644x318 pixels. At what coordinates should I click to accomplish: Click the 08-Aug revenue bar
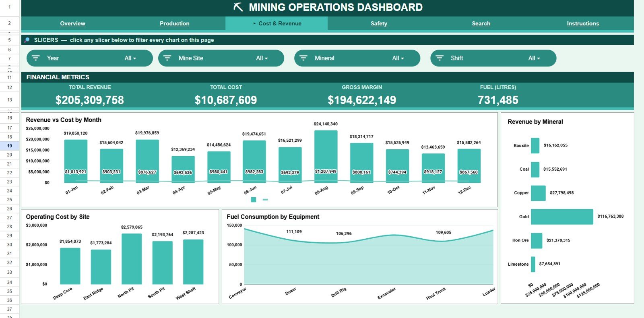[326, 156]
